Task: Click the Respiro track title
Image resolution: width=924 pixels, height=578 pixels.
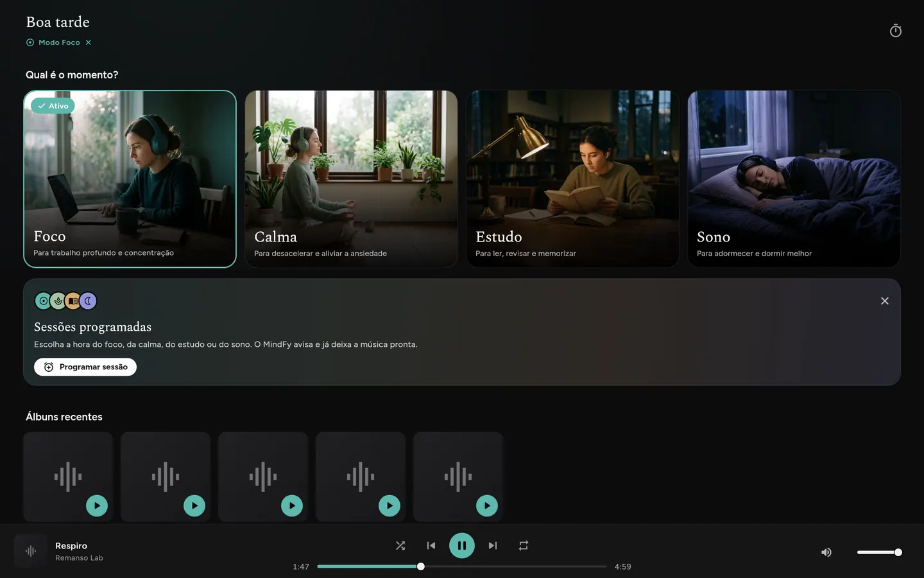Action: [x=71, y=546]
